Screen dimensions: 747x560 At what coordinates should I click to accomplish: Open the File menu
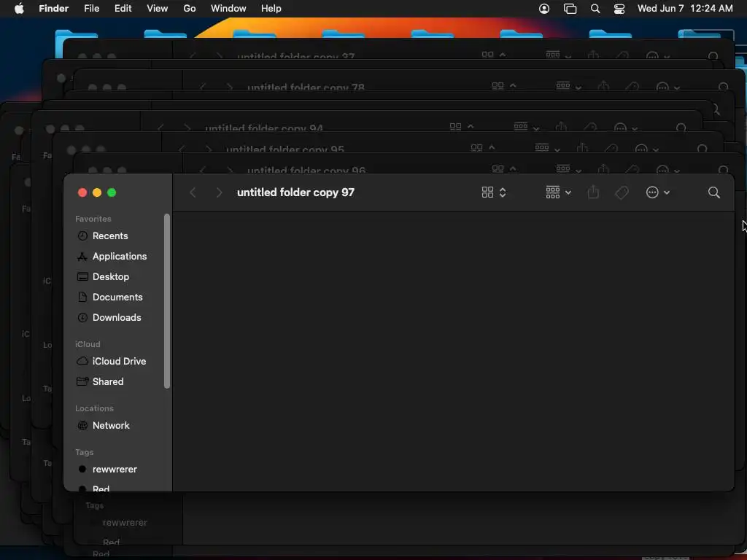[x=91, y=8]
